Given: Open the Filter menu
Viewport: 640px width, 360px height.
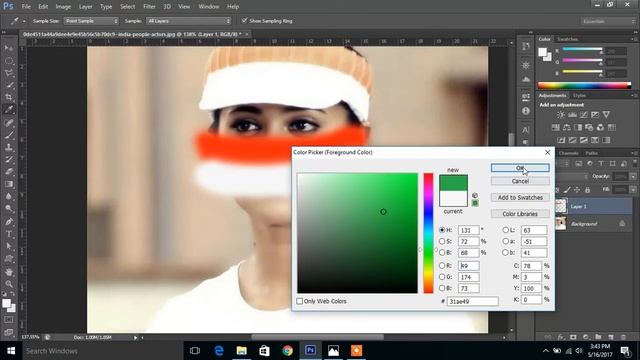Looking at the screenshot, I should click(149, 7).
